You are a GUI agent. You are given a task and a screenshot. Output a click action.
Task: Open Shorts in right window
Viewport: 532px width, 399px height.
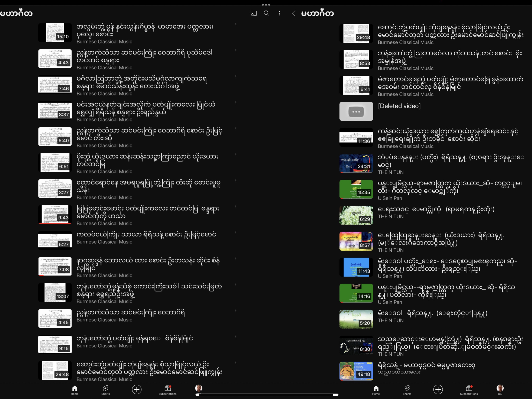tap(407, 390)
